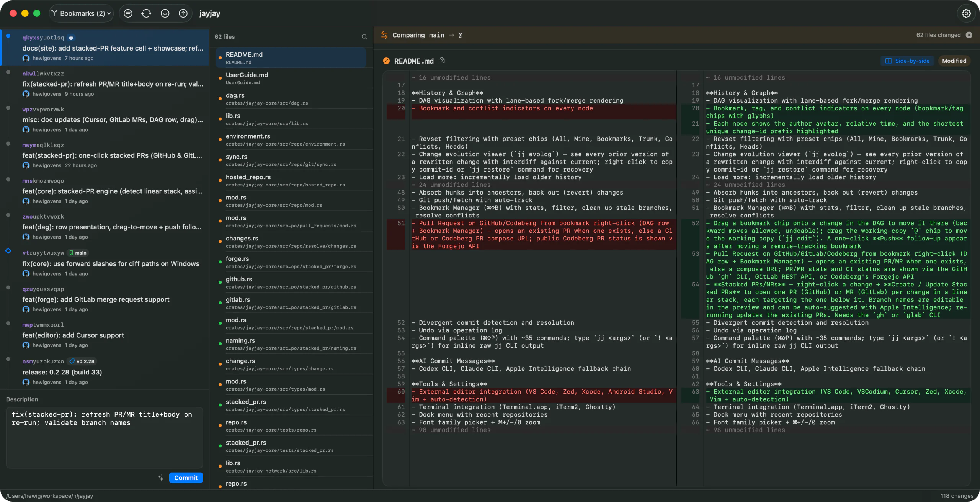Click the 62 files changed label
Viewport: 980px width, 502px height.
(938, 35)
